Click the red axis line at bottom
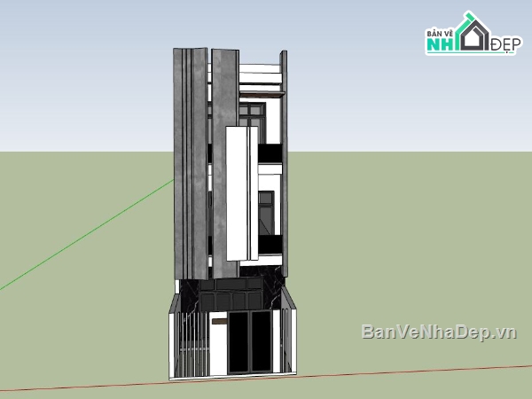The width and height of the screenshot is (532, 399). point(426,369)
